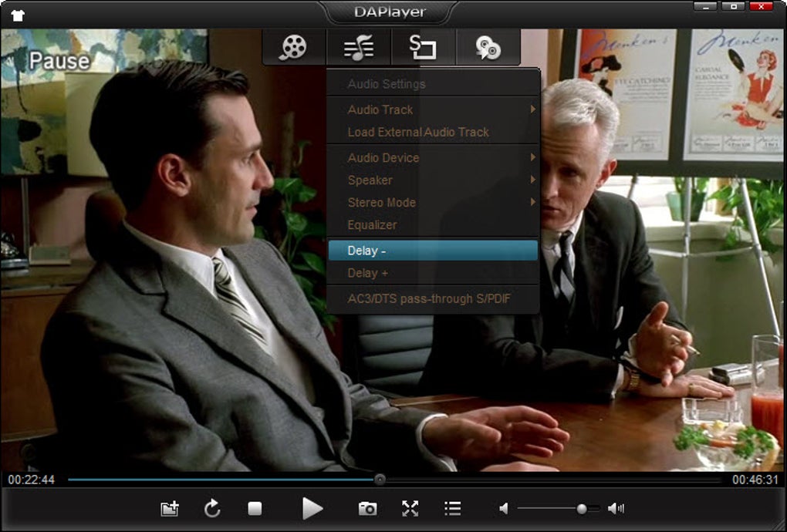Toggle fullscreen mode
Image resolution: width=787 pixels, height=532 pixels.
point(410,509)
